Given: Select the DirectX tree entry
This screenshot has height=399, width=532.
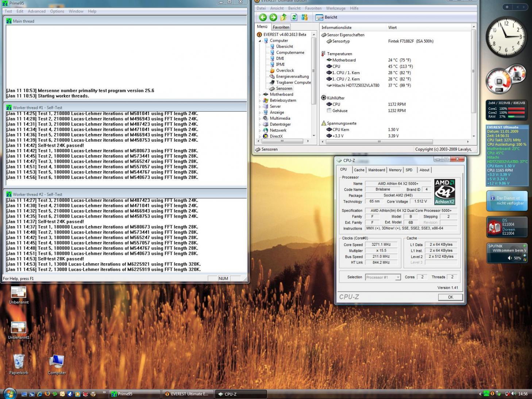Looking at the screenshot, I should [276, 136].
